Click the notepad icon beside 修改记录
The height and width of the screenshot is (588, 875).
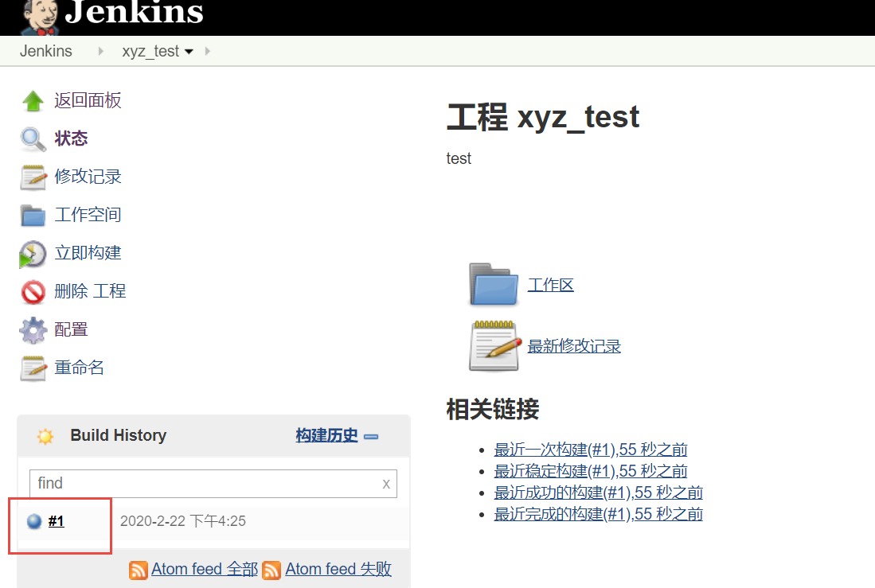pyautogui.click(x=33, y=177)
